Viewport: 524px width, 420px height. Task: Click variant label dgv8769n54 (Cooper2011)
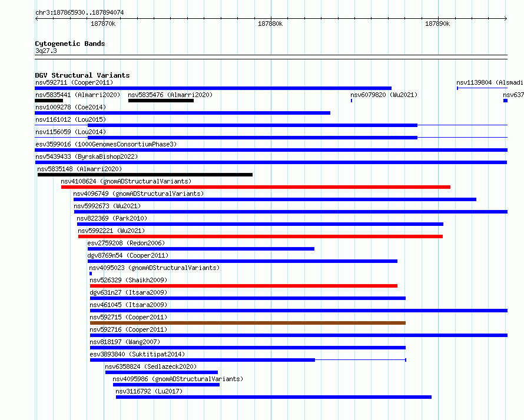128,255
